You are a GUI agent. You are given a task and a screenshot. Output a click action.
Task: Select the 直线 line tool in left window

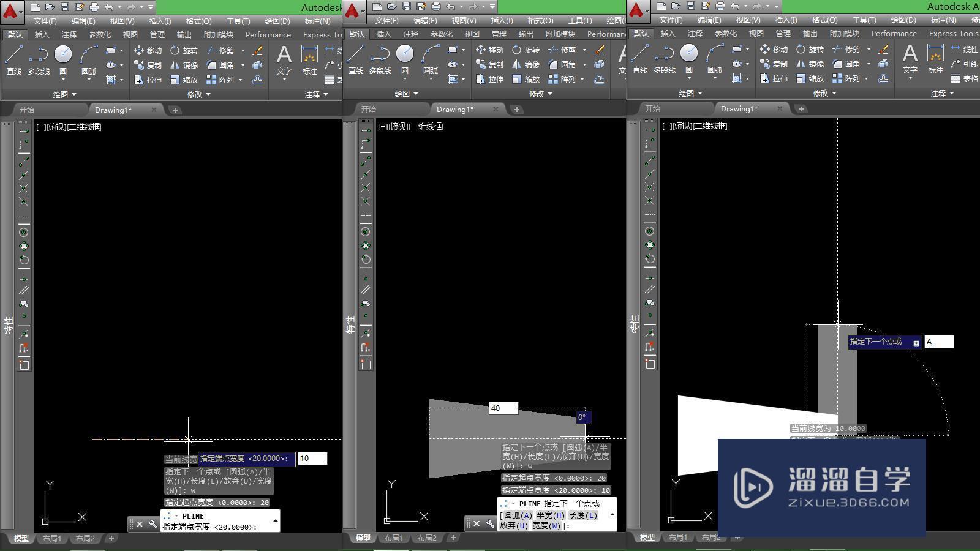(14, 60)
